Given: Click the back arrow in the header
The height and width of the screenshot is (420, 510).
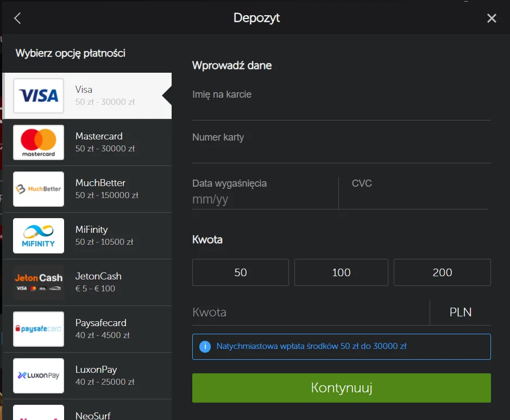Looking at the screenshot, I should (16, 18).
